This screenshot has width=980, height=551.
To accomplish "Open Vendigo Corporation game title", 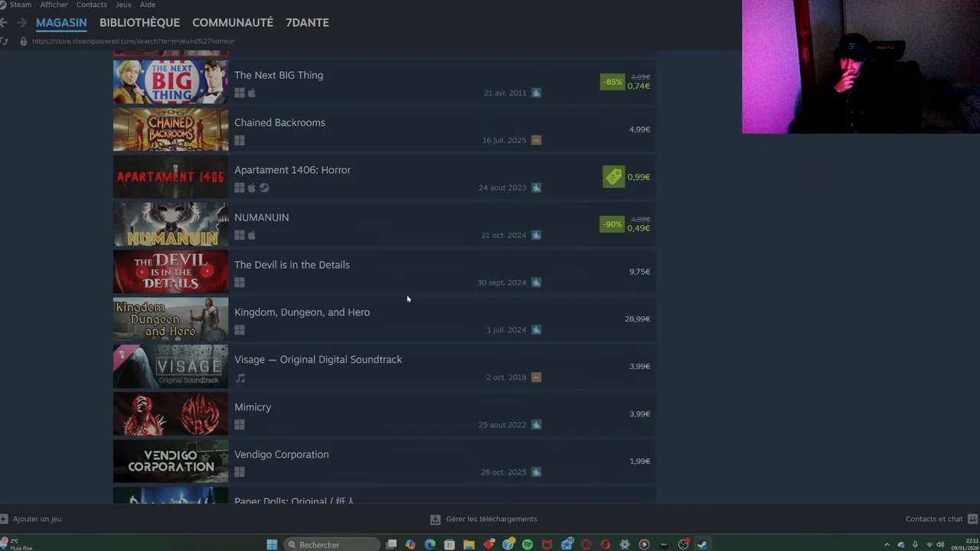I will (x=281, y=455).
